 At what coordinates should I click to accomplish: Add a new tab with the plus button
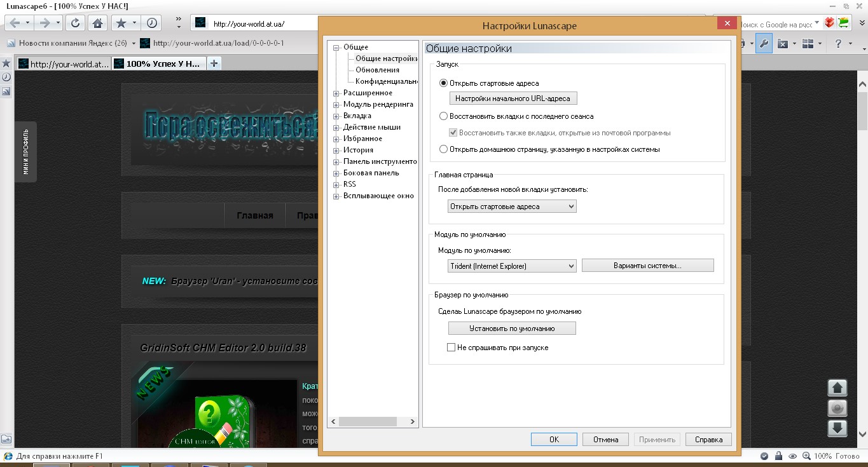point(214,64)
